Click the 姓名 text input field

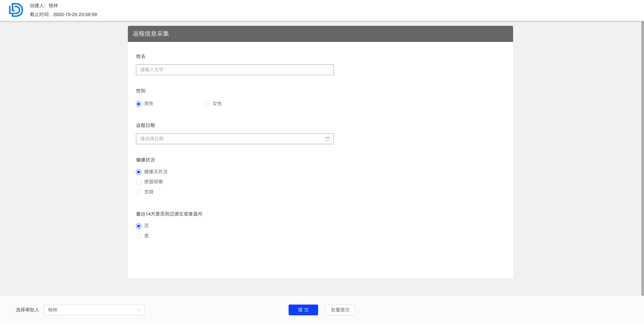pos(235,70)
